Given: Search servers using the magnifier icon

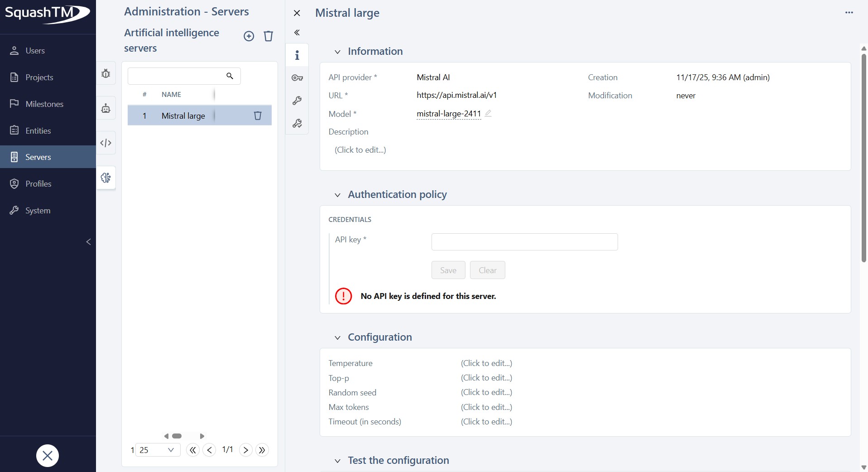Looking at the screenshot, I should coord(230,76).
